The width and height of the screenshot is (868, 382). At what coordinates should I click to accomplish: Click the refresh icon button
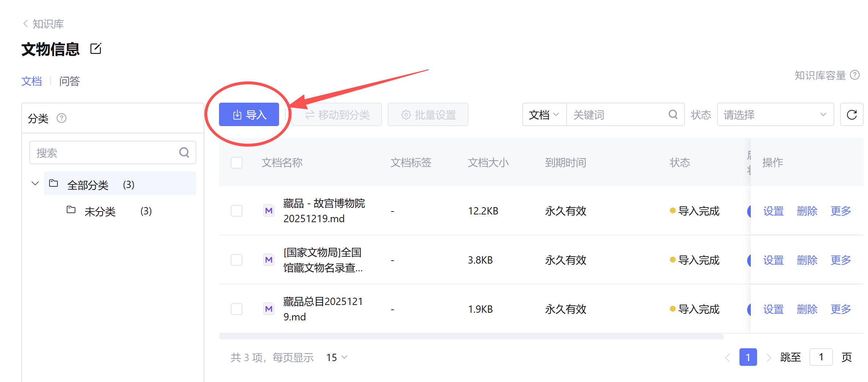pyautogui.click(x=852, y=115)
